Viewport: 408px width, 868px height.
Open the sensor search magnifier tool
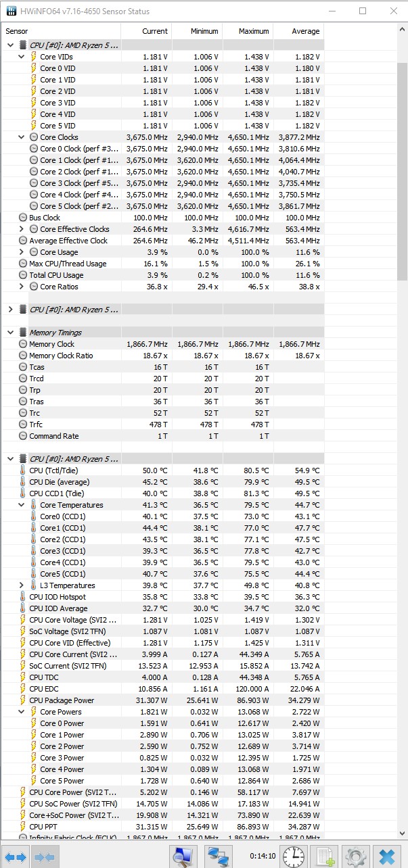[183, 856]
